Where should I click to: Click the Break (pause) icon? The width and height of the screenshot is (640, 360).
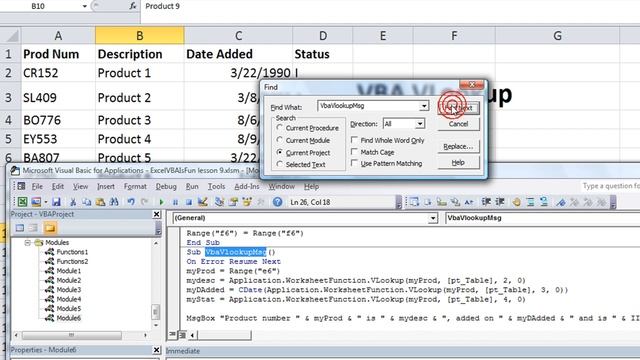click(175, 202)
